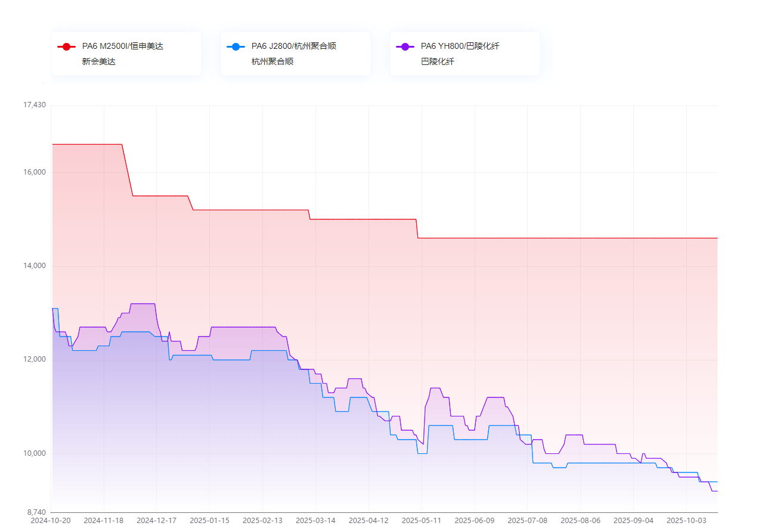Image resolution: width=771 pixels, height=532 pixels.
Task: Click the blue PA6 J2800 legend marker
Action: 236,46
